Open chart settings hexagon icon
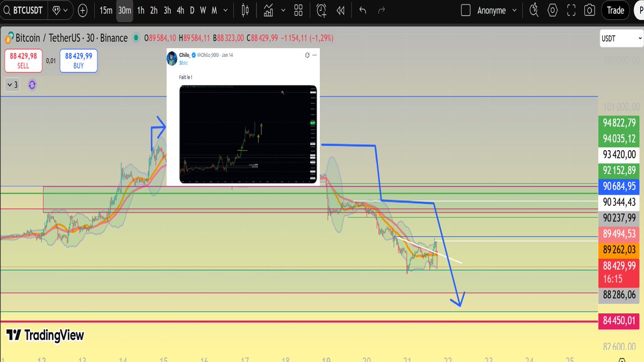The image size is (644, 362). 553,10
